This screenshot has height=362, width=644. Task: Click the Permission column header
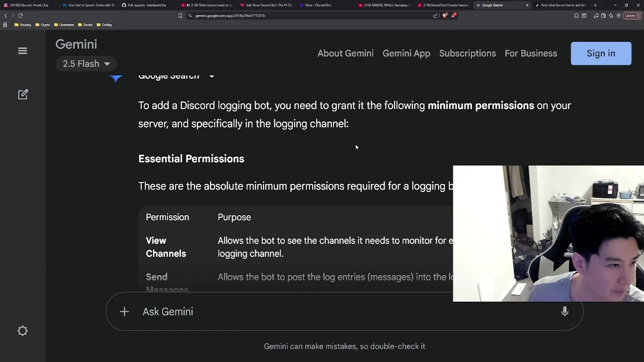[x=168, y=217]
